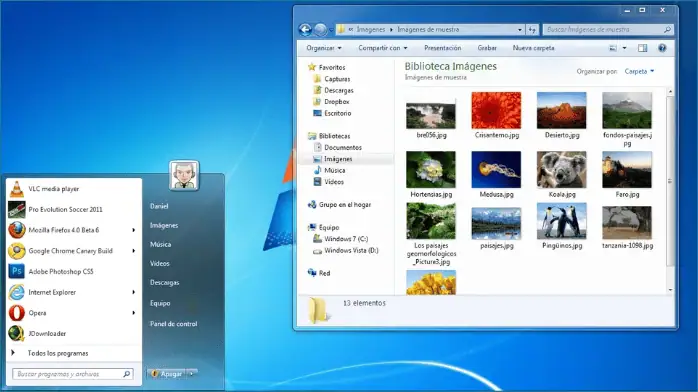Open view options dropdown arrow
Screen dimensions: 698x392
[624, 48]
